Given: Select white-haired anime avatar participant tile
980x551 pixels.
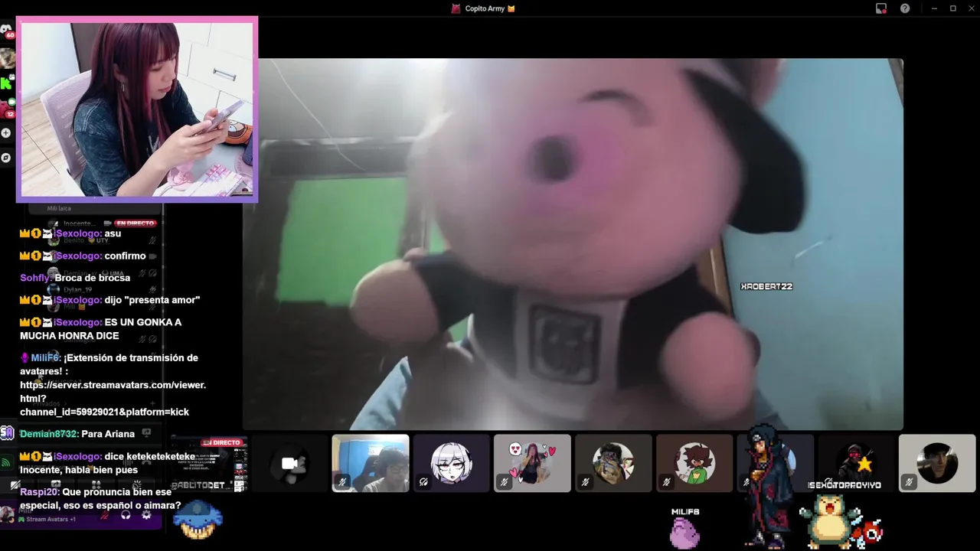Looking at the screenshot, I should [452, 464].
